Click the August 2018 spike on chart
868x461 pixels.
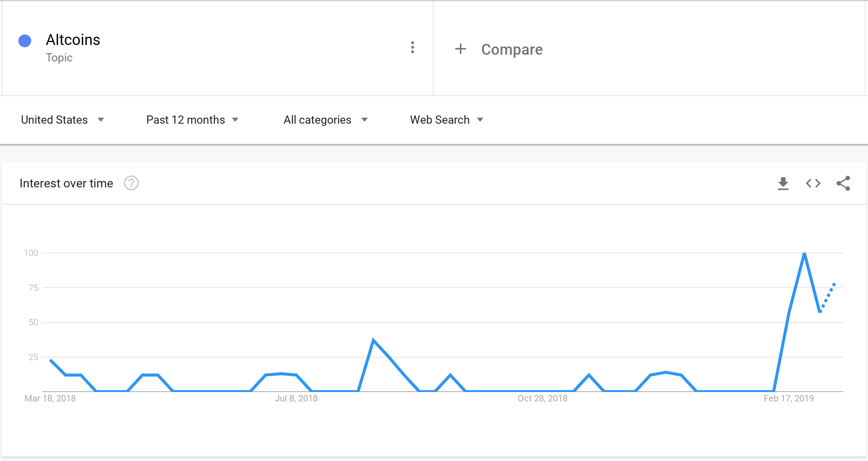(373, 340)
